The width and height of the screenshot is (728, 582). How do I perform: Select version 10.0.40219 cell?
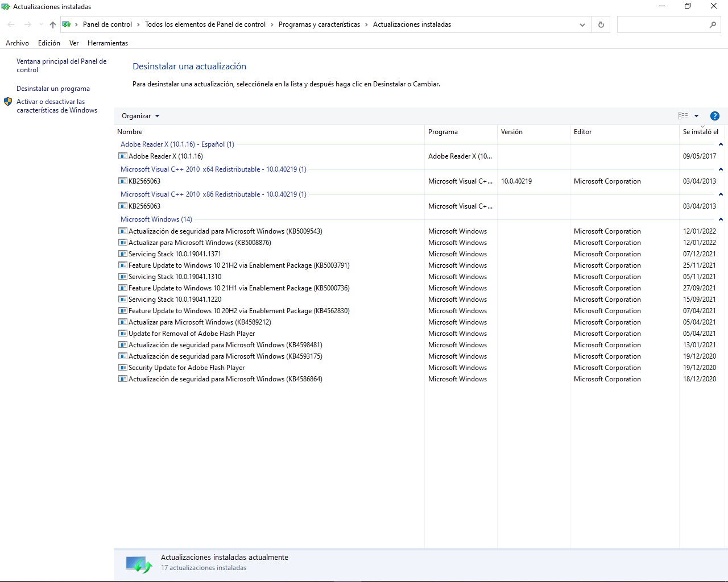click(x=516, y=181)
